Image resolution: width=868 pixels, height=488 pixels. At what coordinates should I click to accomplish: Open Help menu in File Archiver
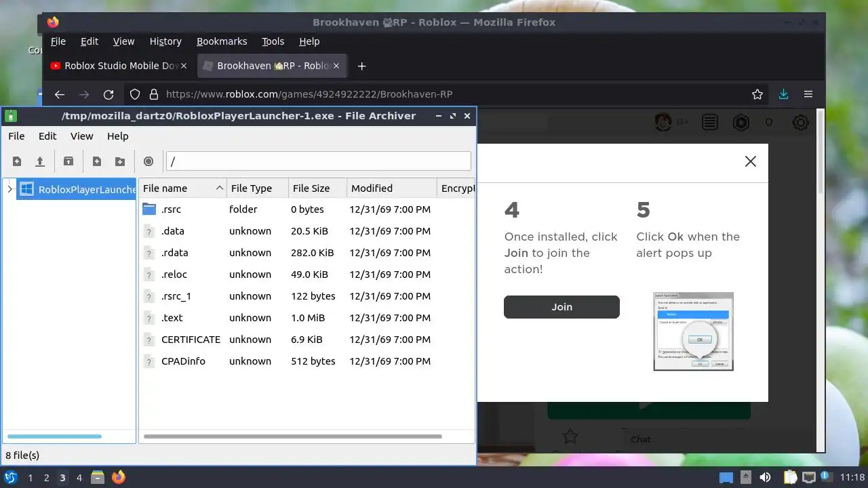coord(117,136)
